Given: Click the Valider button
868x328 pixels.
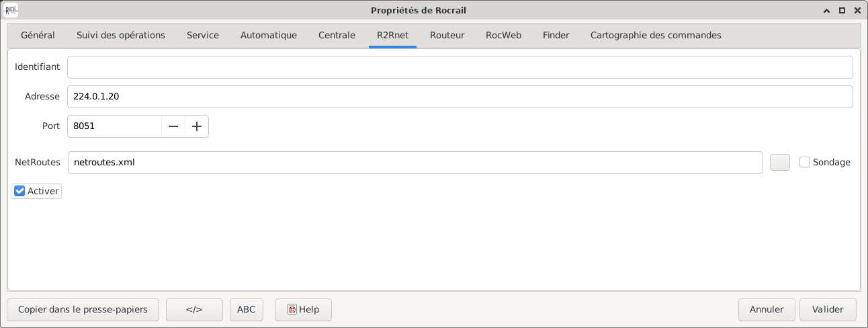Looking at the screenshot, I should point(828,310).
